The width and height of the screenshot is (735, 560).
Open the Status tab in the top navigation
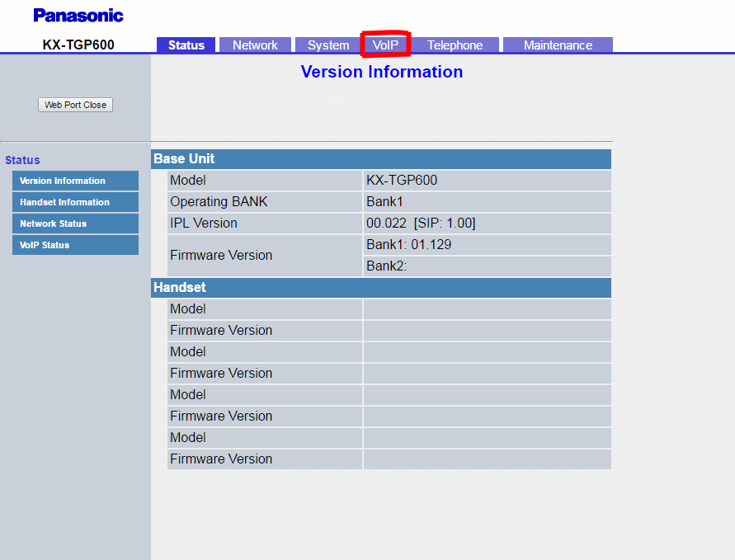(x=186, y=45)
